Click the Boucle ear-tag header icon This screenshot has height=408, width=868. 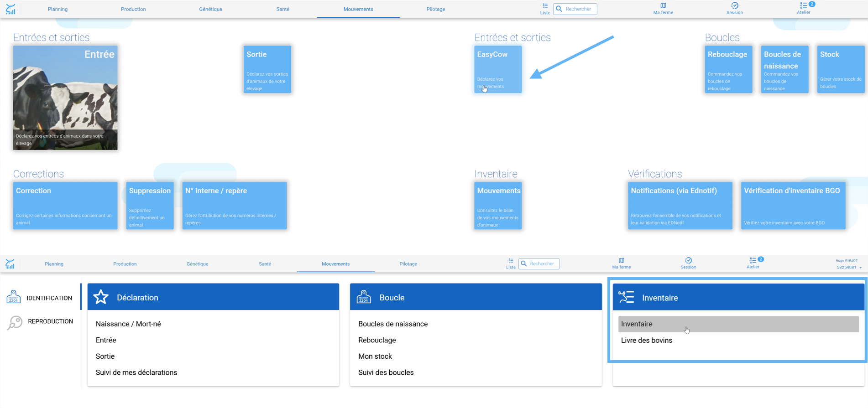click(364, 297)
